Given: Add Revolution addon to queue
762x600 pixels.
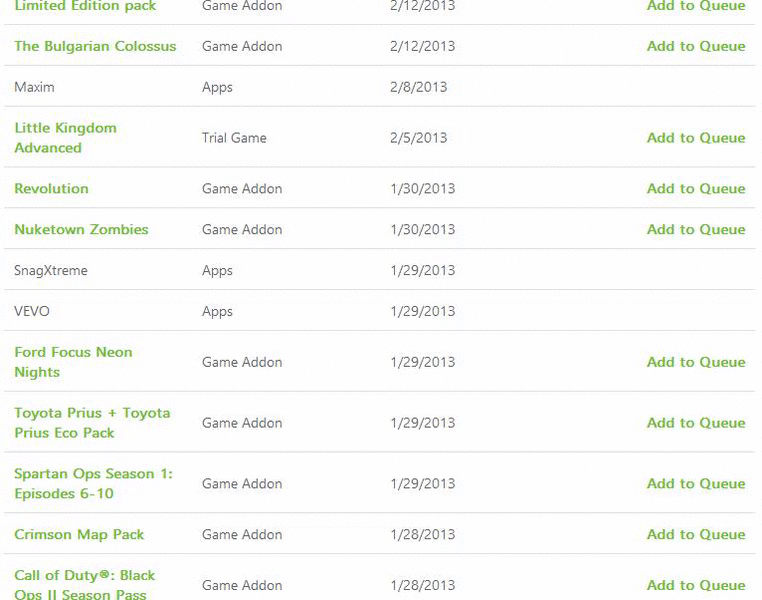Looking at the screenshot, I should coord(695,188).
